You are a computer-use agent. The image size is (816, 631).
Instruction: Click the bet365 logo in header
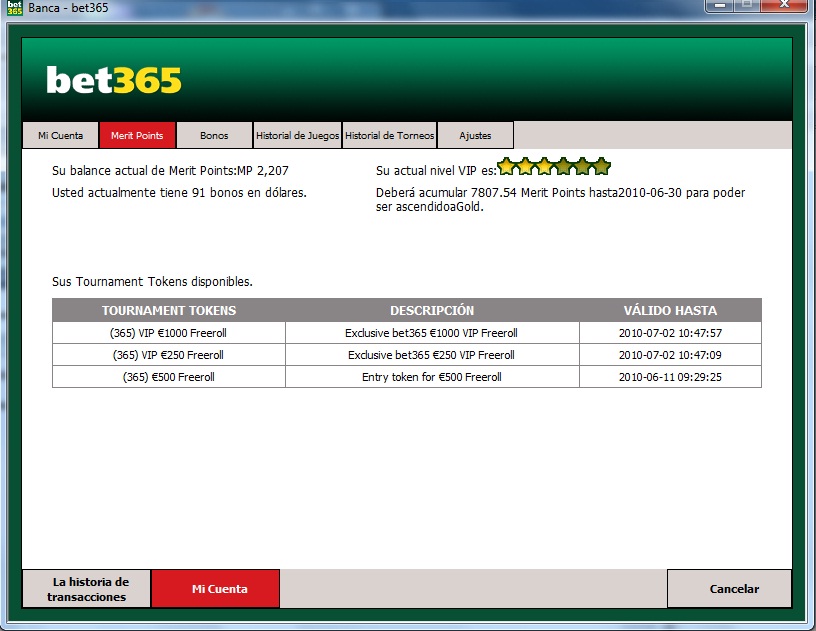[x=114, y=80]
